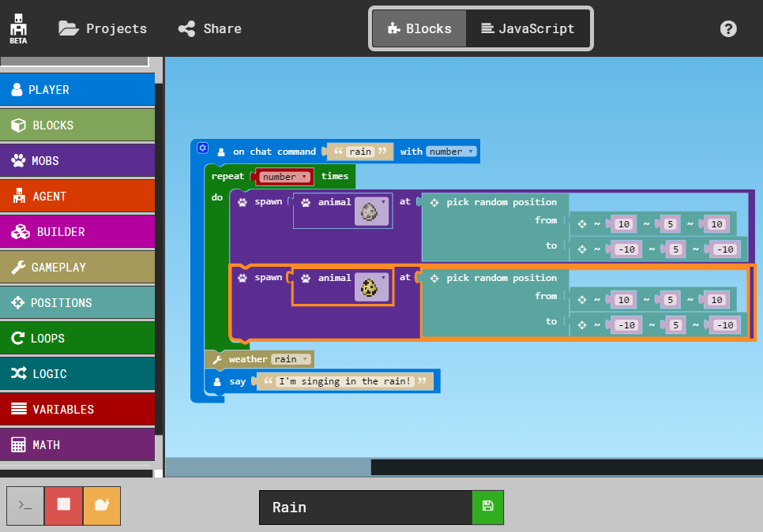The image size is (763, 532).
Task: Click the gear on the chat command block
Action: coord(202,148)
